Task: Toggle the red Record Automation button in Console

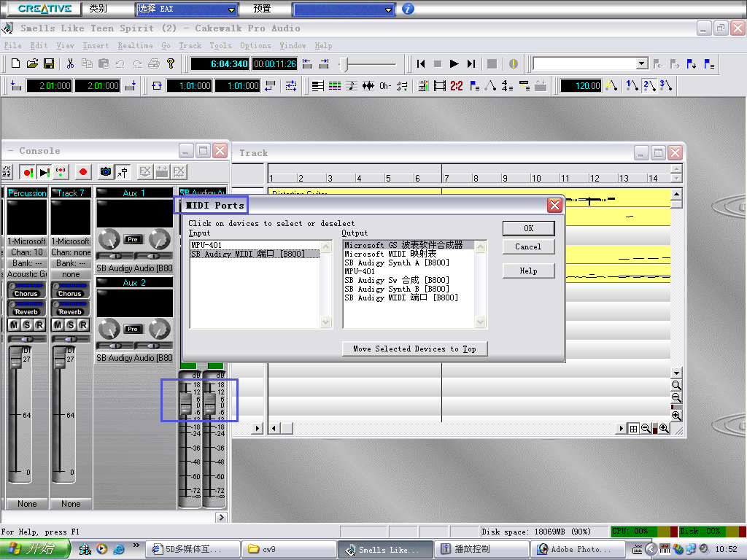Action: pos(83,172)
